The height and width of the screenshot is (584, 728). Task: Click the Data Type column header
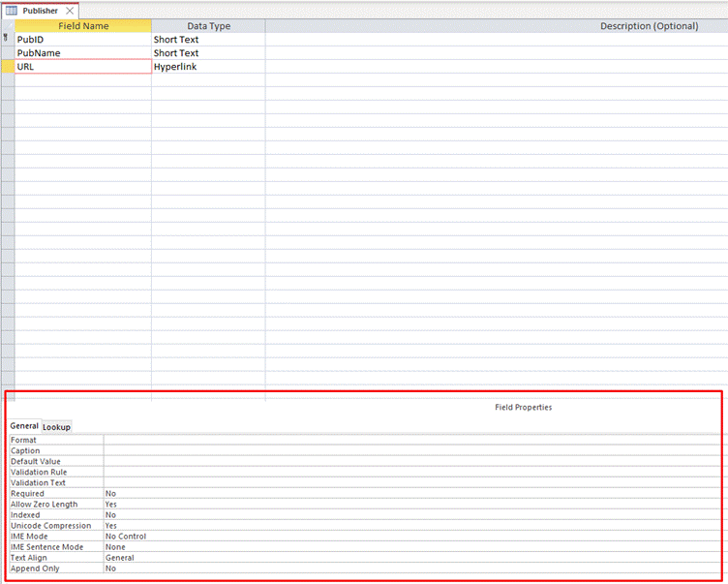pos(207,26)
